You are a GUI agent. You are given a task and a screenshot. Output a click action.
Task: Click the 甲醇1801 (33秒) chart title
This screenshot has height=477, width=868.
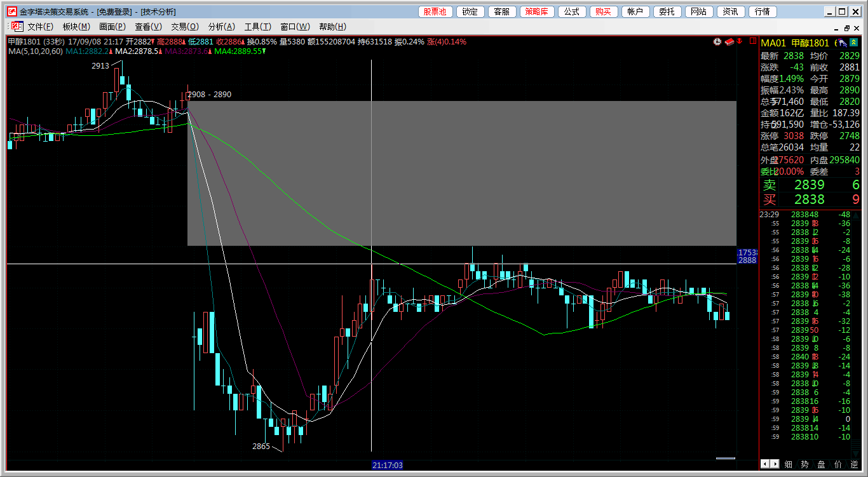[36, 42]
